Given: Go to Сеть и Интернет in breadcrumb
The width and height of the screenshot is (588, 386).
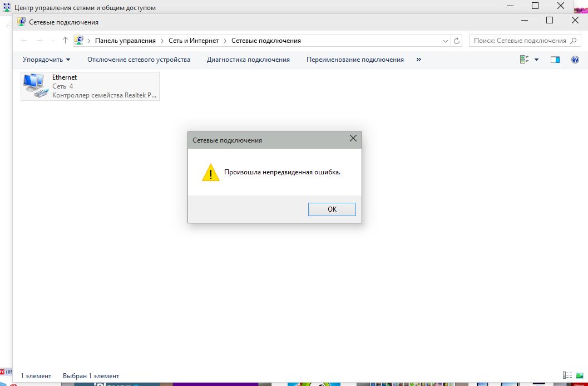Looking at the screenshot, I should [195, 41].
